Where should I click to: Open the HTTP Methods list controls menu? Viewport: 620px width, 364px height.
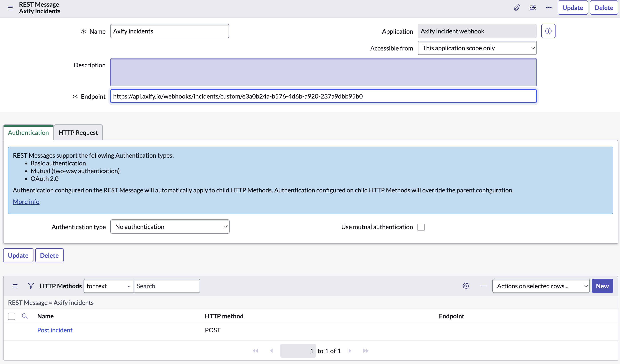pyautogui.click(x=15, y=286)
